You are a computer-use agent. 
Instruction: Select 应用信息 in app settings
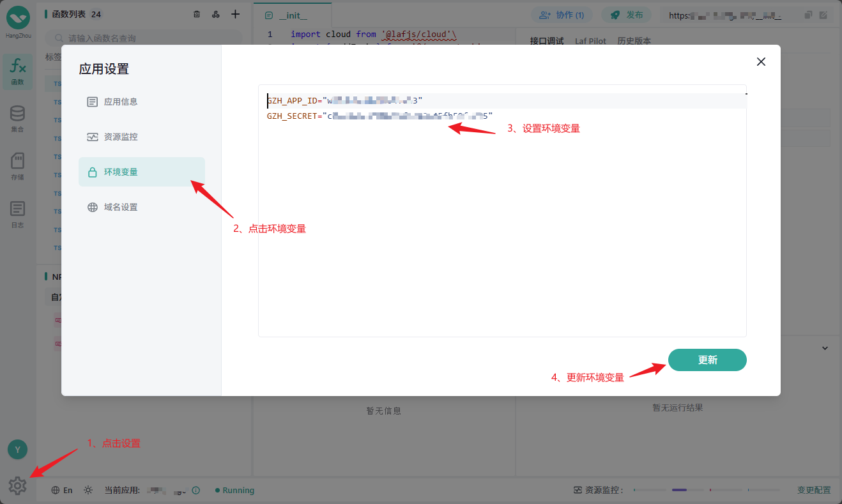coord(142,102)
